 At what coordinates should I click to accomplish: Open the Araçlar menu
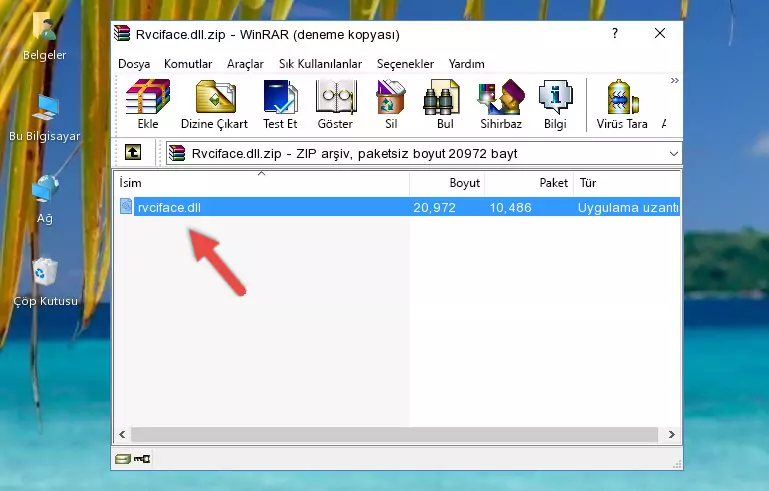245,64
